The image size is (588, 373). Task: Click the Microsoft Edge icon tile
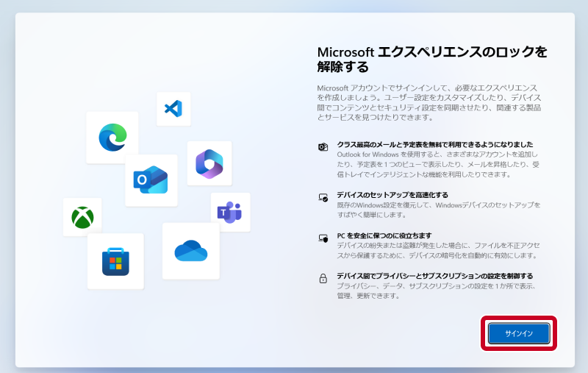pyautogui.click(x=112, y=138)
